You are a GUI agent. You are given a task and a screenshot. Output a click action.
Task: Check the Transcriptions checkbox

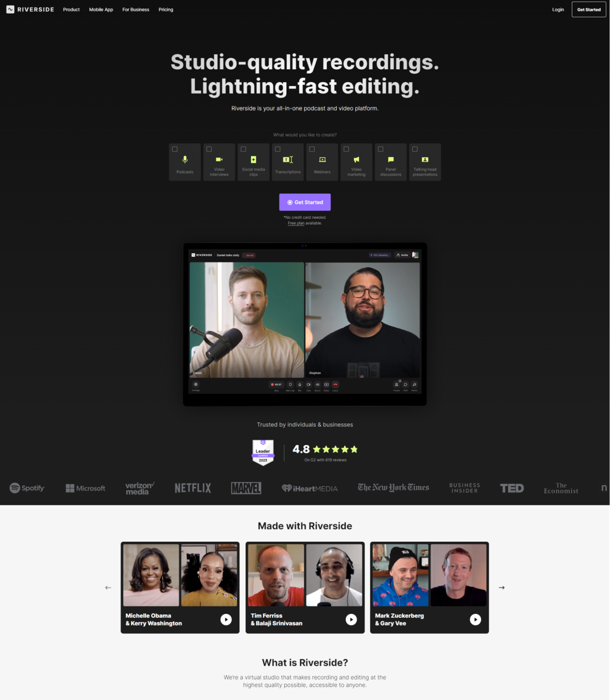(x=278, y=149)
